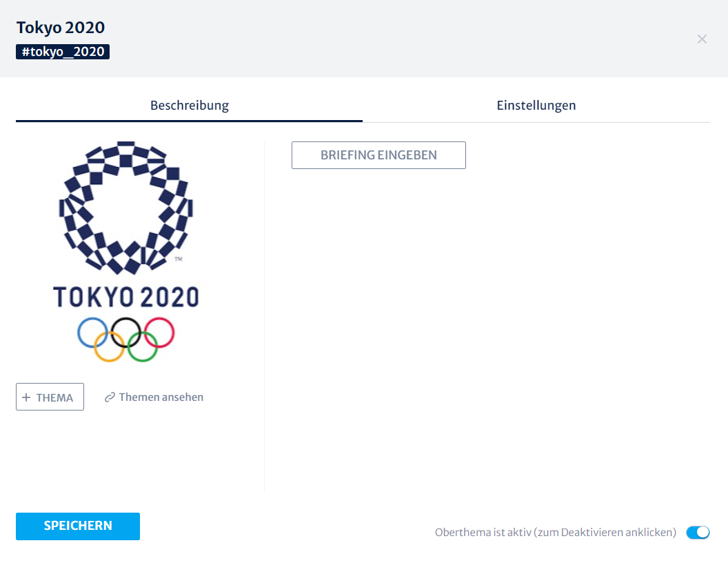Click the plus icon beside THEMA
This screenshot has height=563, width=728.
26,397
